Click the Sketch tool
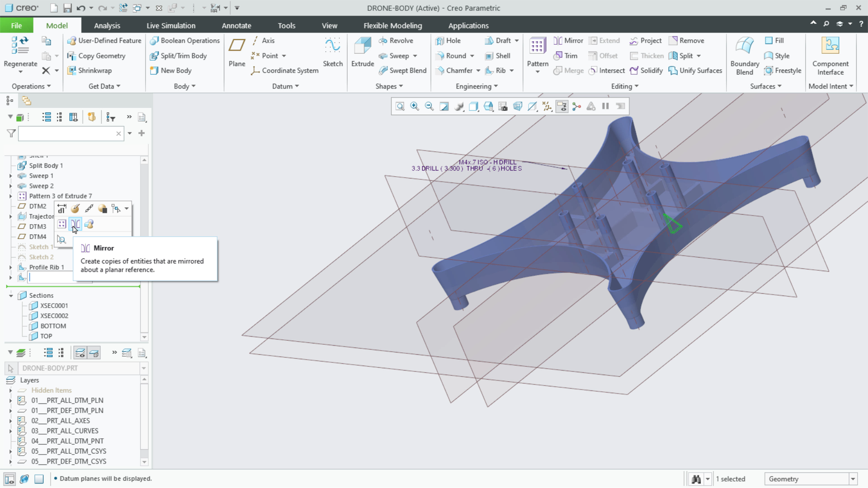Image resolution: width=868 pixels, height=488 pixels. tap(333, 52)
